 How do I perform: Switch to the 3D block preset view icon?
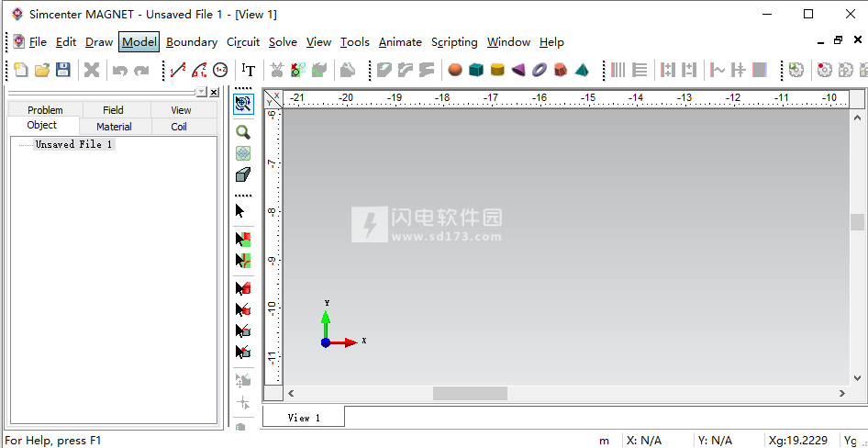243,175
